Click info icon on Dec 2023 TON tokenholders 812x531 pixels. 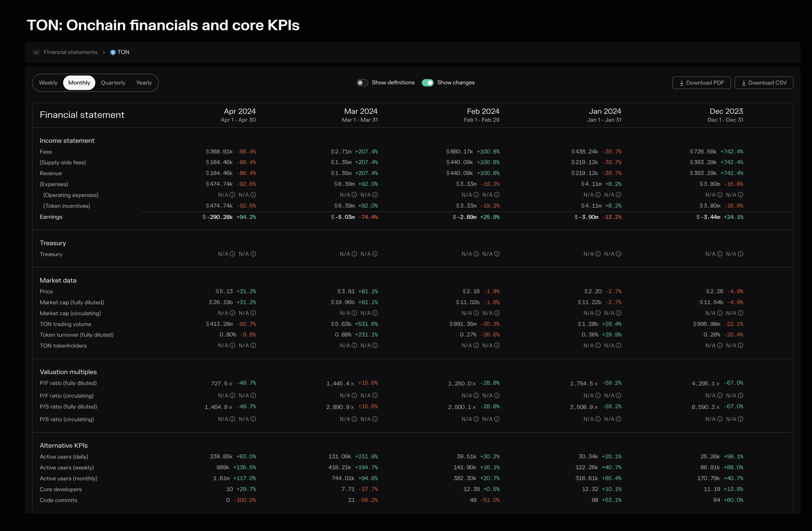pyautogui.click(x=720, y=345)
